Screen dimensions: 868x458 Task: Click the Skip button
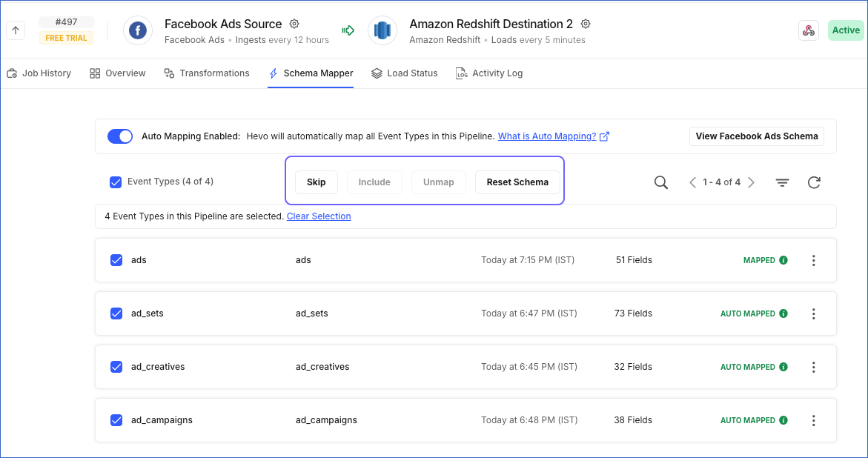click(316, 182)
